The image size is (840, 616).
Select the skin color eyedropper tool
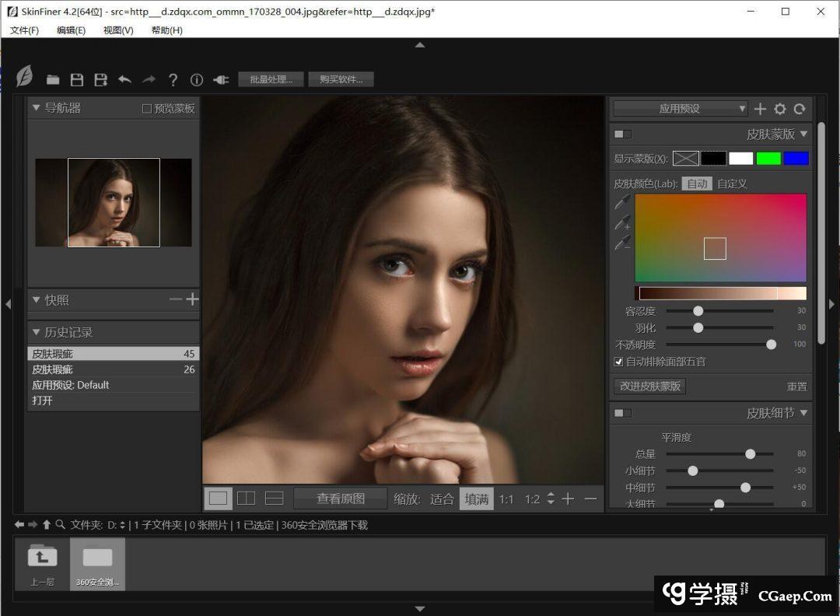pyautogui.click(x=622, y=203)
